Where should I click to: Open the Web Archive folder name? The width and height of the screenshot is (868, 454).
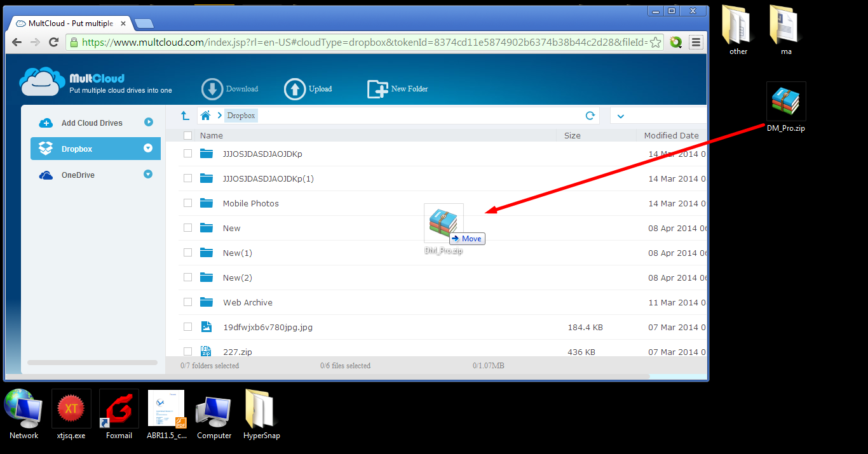[x=248, y=302]
